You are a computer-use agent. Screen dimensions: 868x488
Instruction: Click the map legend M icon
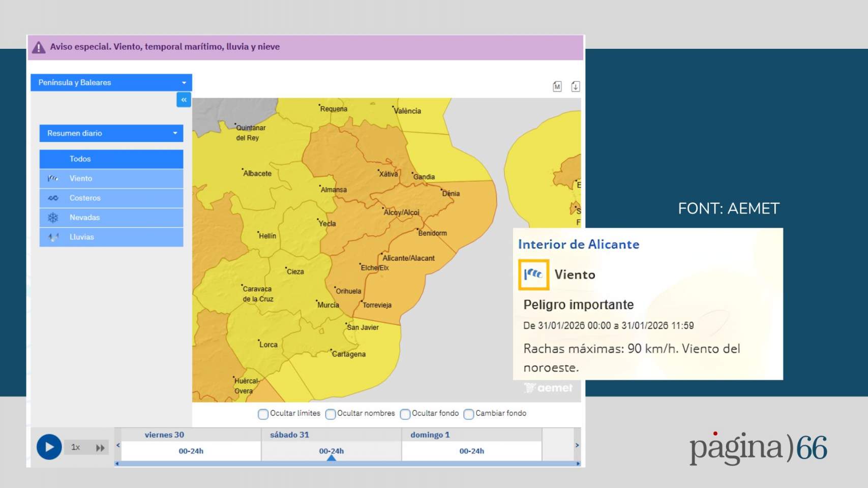coord(557,86)
